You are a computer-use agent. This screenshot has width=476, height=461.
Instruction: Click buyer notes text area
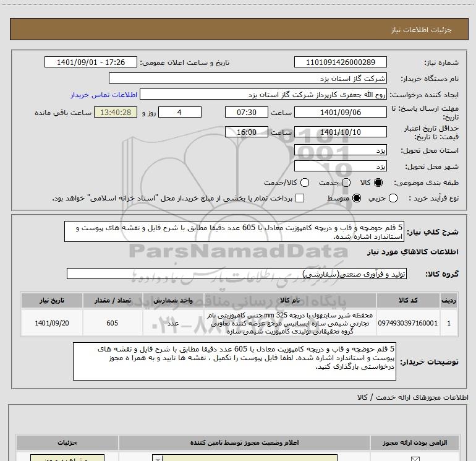[x=234, y=361]
